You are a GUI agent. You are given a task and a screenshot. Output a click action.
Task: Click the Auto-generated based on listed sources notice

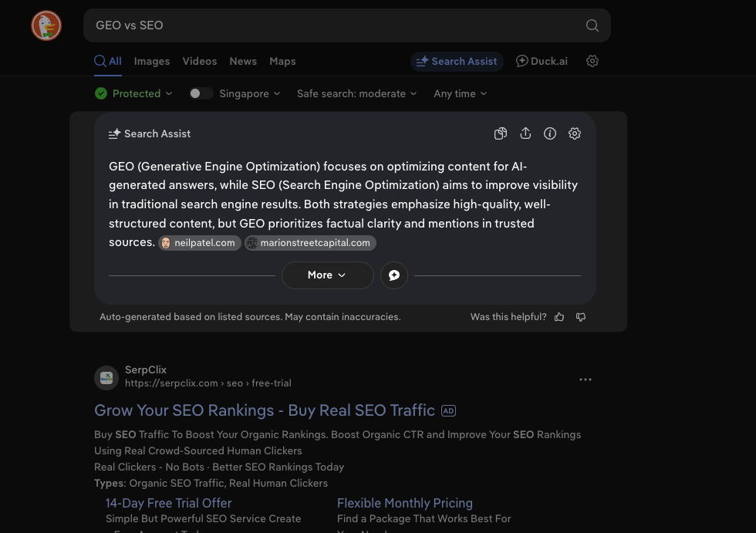coord(250,317)
